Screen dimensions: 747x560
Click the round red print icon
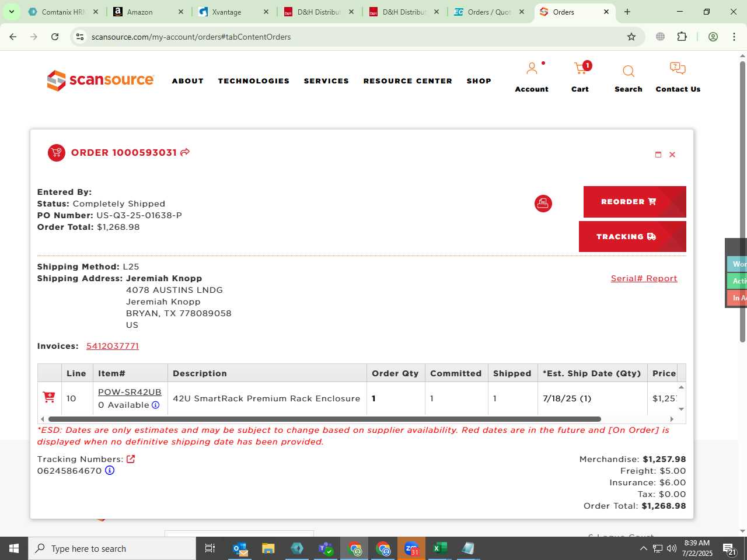coord(543,204)
